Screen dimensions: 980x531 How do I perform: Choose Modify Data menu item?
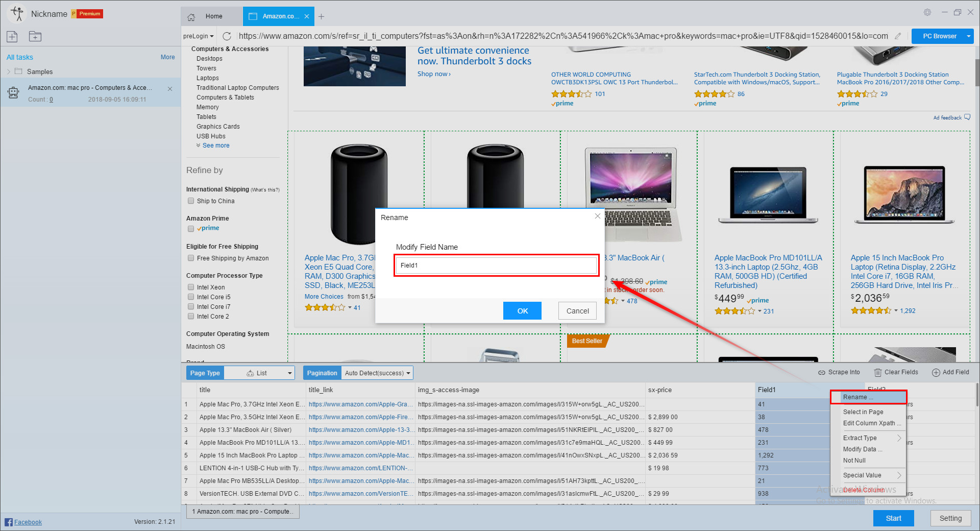pos(863,449)
